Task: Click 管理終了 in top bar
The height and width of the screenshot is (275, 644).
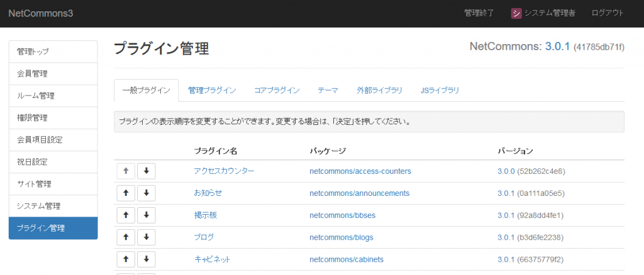Action: click(x=479, y=13)
